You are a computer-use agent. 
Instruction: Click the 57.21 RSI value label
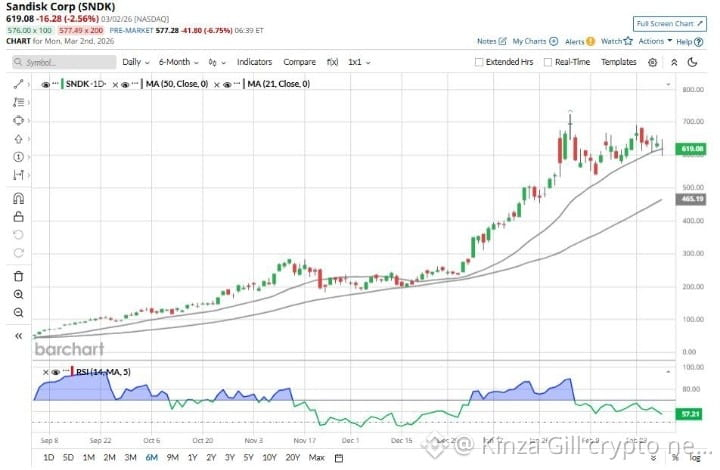click(690, 414)
